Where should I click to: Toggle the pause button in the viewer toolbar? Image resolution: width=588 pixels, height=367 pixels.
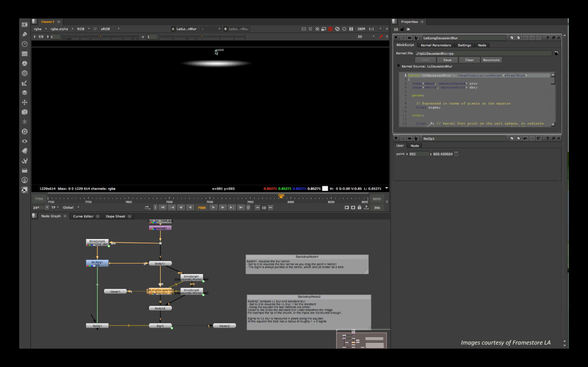pyautogui.click(x=351, y=29)
